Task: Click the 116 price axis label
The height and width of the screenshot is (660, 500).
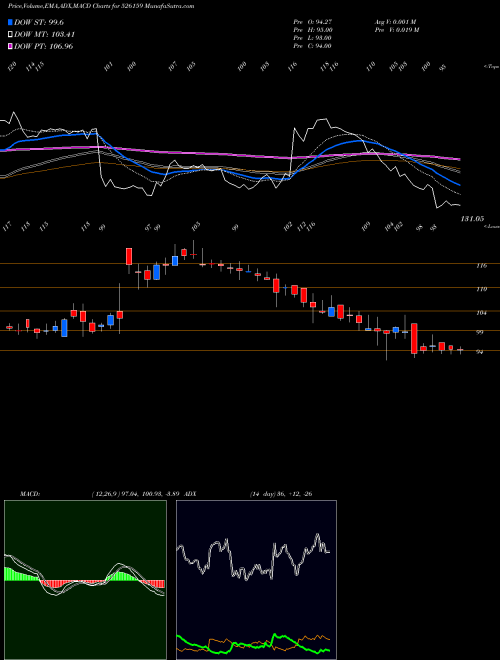Action: [481, 266]
